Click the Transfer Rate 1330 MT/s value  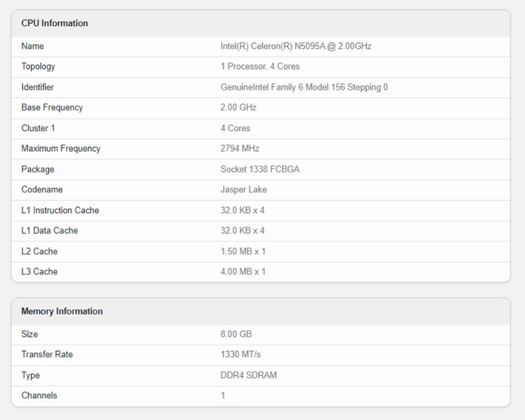click(x=240, y=354)
